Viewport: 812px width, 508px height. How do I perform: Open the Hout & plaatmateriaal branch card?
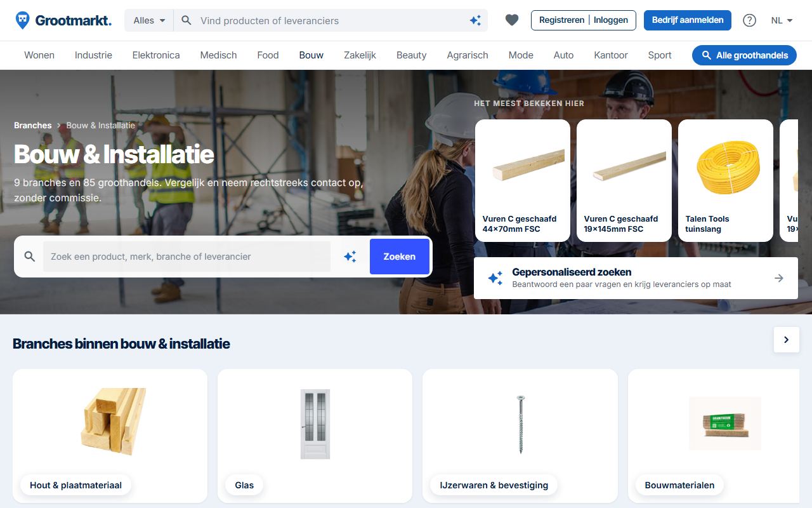pos(110,436)
